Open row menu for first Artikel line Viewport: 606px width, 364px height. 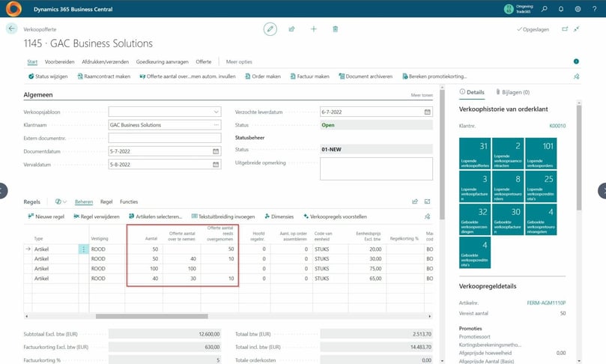(83, 249)
